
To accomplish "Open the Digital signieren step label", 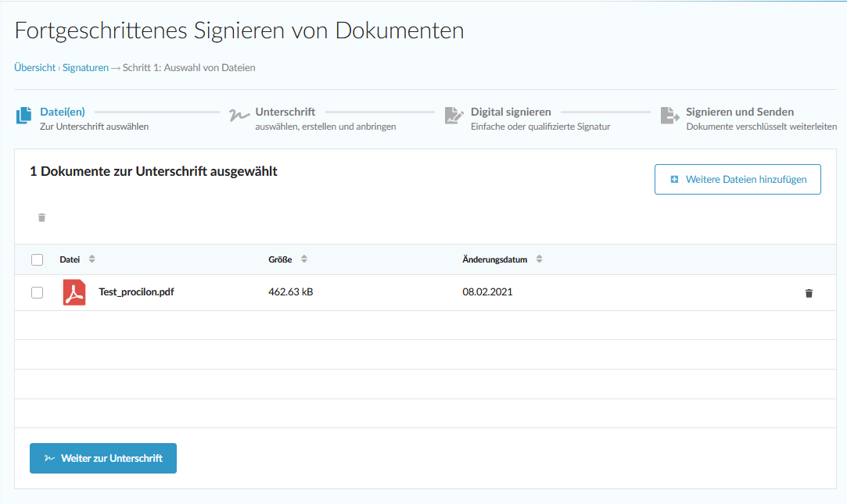I will pyautogui.click(x=510, y=112).
